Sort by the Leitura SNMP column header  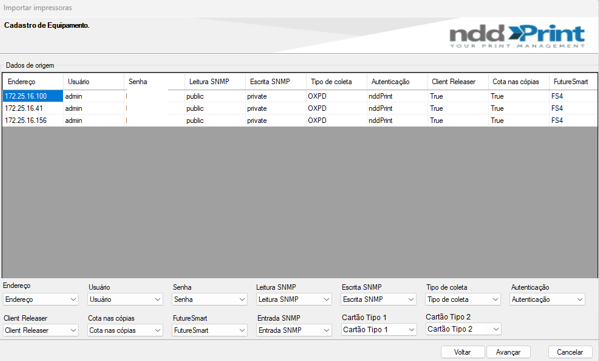(215, 82)
